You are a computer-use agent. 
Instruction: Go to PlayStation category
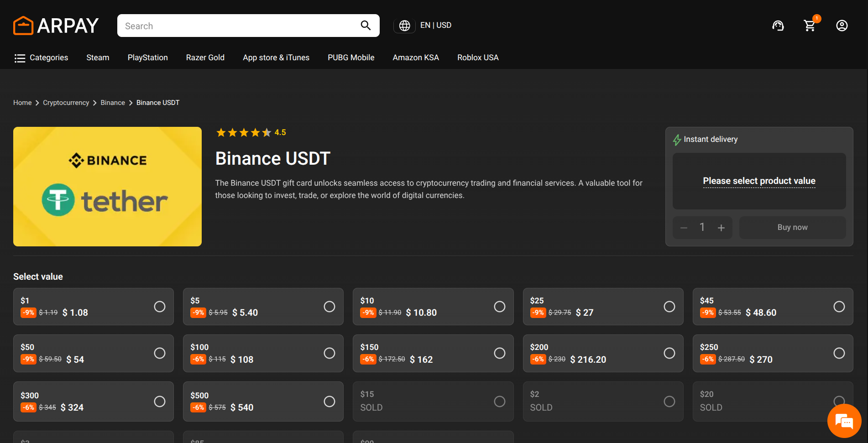pyautogui.click(x=148, y=57)
